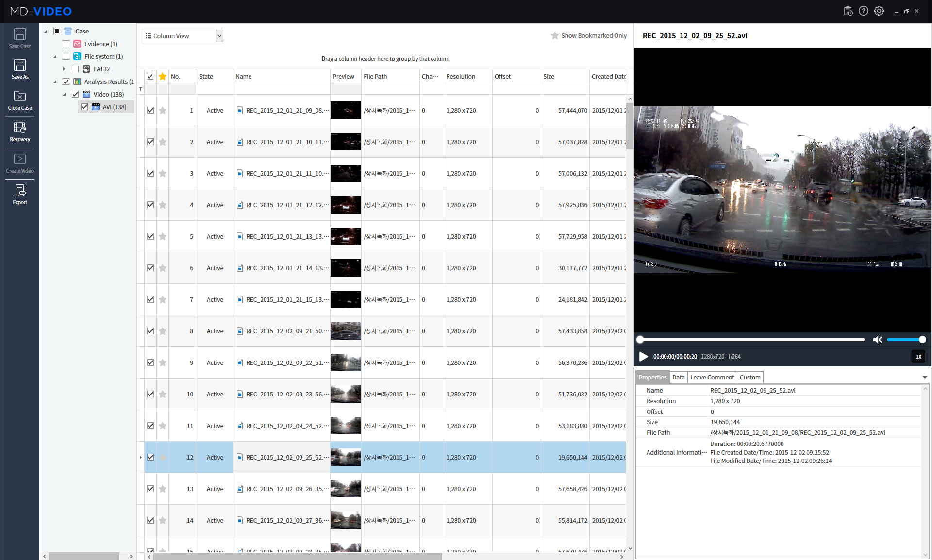Viewport: 932px width, 560px height.
Task: Click the video seek bar
Action: coord(752,340)
